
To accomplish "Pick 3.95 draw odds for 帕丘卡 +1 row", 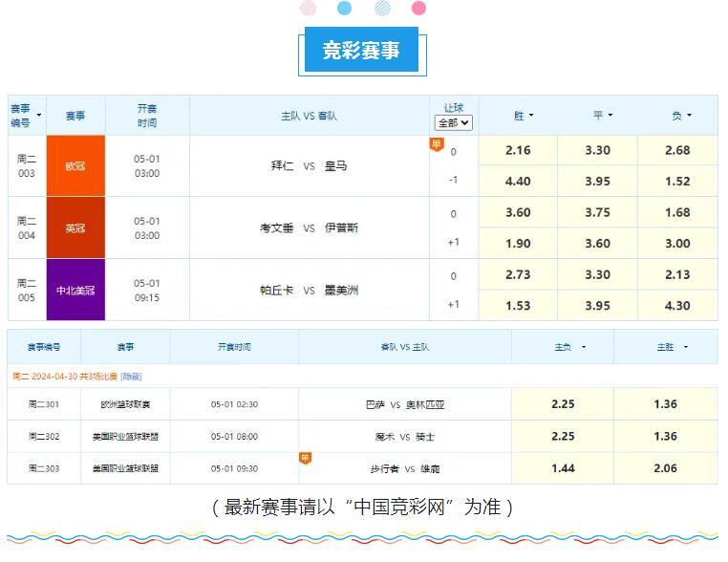I will point(597,306).
